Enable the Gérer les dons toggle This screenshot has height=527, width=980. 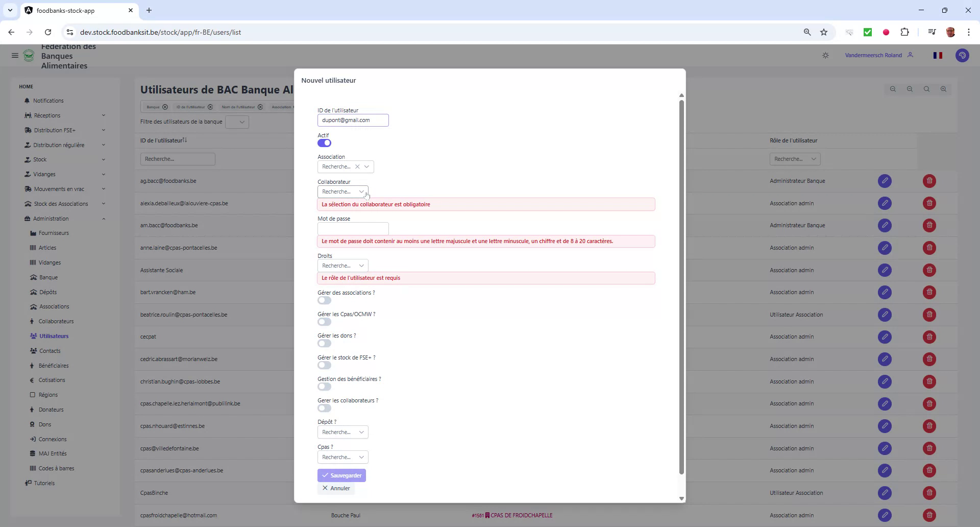pos(324,343)
